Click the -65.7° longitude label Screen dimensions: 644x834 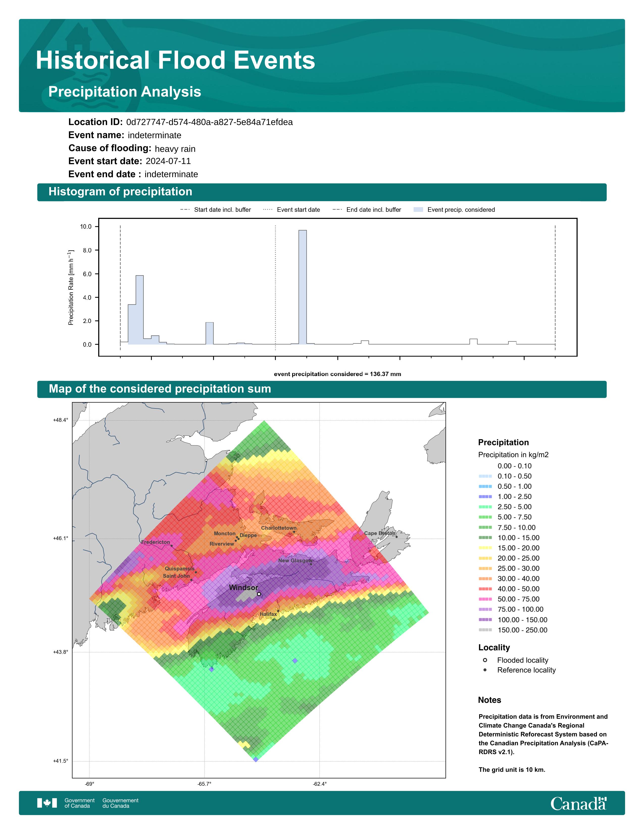click(x=205, y=784)
